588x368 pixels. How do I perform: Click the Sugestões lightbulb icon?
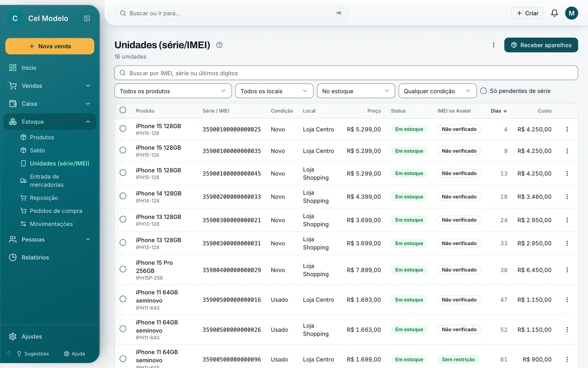[19, 354]
